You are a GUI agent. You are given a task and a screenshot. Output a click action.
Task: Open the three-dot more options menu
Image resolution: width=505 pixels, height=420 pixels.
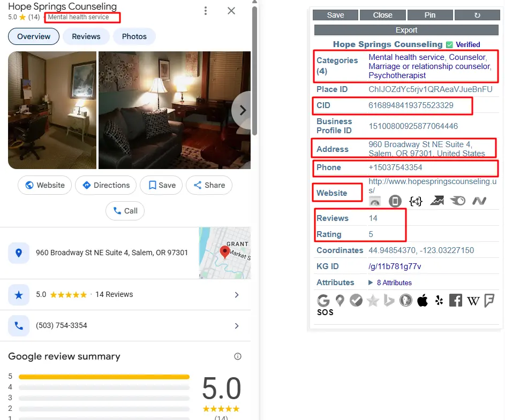coord(206,11)
